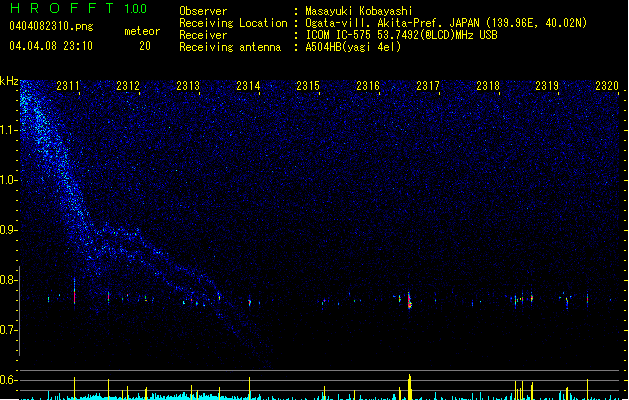Click the 2315 time axis marker
The image size is (629, 400).
coord(308,86)
